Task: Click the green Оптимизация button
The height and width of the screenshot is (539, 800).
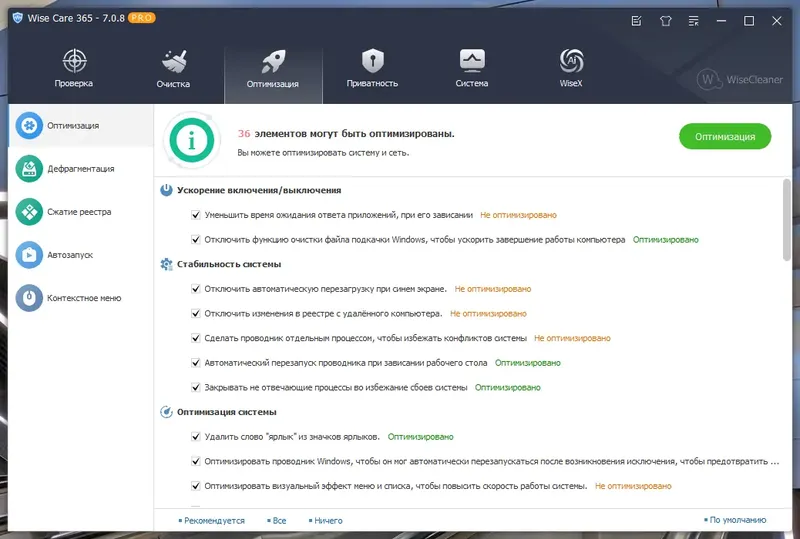Action: 725,137
